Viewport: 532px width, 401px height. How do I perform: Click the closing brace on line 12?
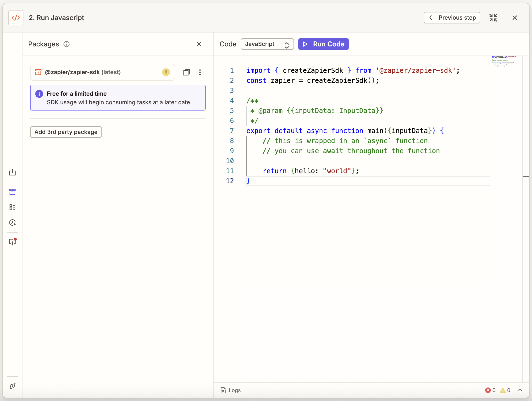pos(248,181)
